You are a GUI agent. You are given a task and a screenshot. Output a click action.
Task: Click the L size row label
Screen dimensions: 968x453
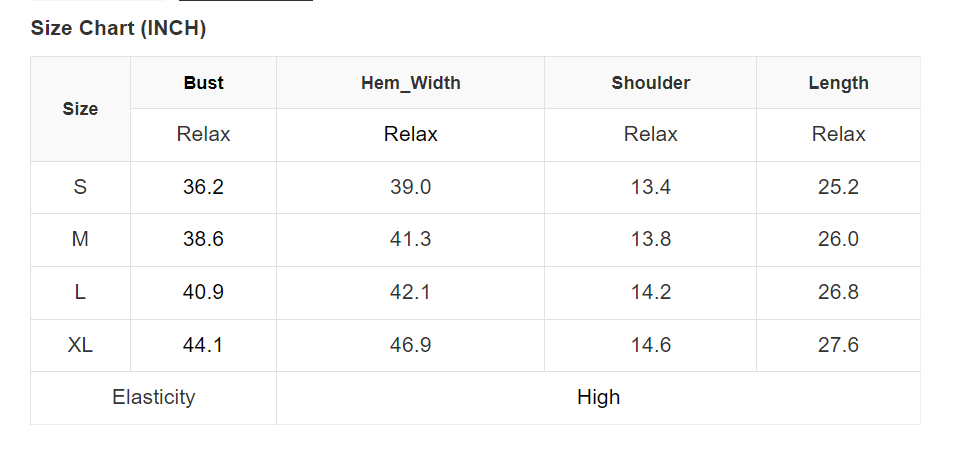80,293
